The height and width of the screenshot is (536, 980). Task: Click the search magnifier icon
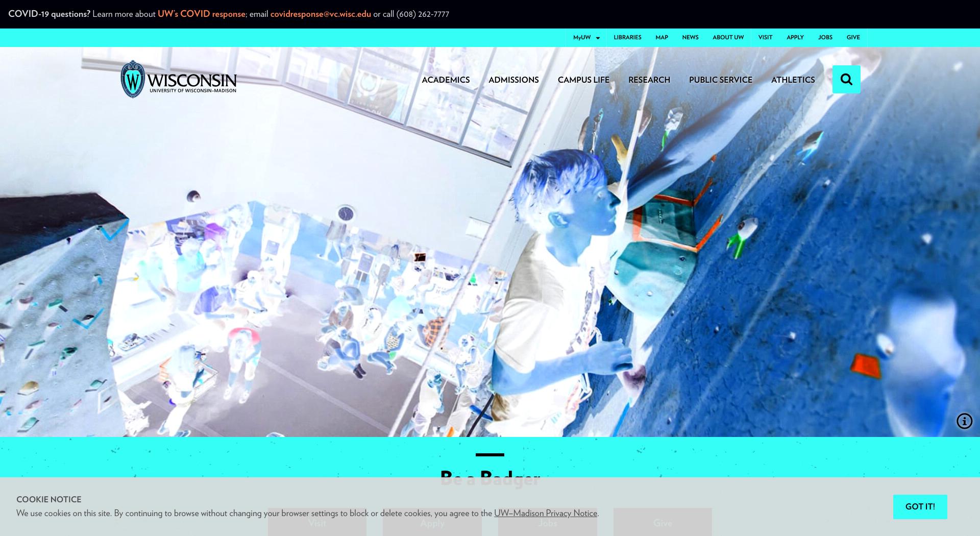pos(846,79)
